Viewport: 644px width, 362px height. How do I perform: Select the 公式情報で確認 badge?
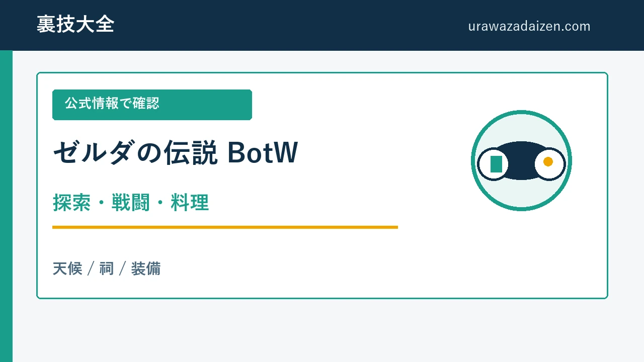click(x=152, y=105)
